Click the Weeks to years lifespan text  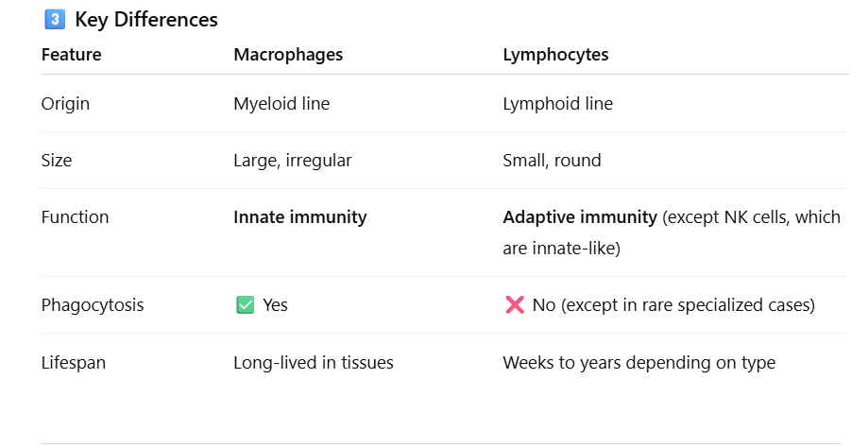coord(638,363)
